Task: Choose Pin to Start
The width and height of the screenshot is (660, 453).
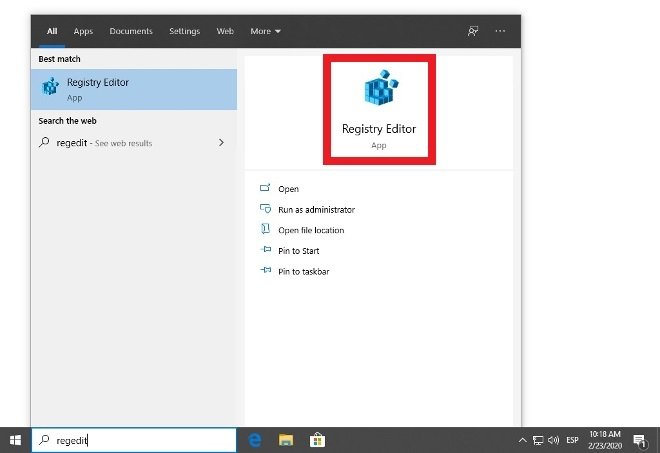Action: click(298, 250)
